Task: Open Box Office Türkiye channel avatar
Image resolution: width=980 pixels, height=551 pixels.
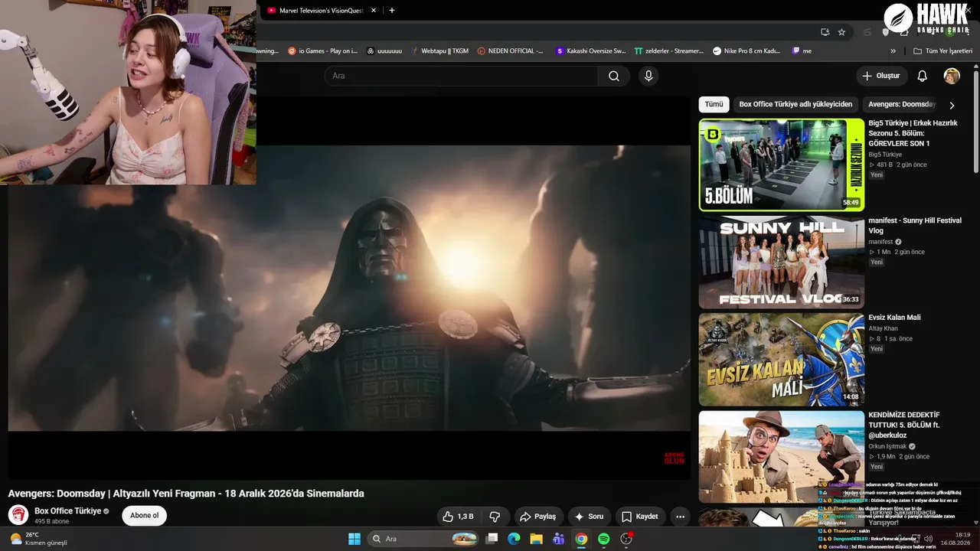Action: point(18,515)
